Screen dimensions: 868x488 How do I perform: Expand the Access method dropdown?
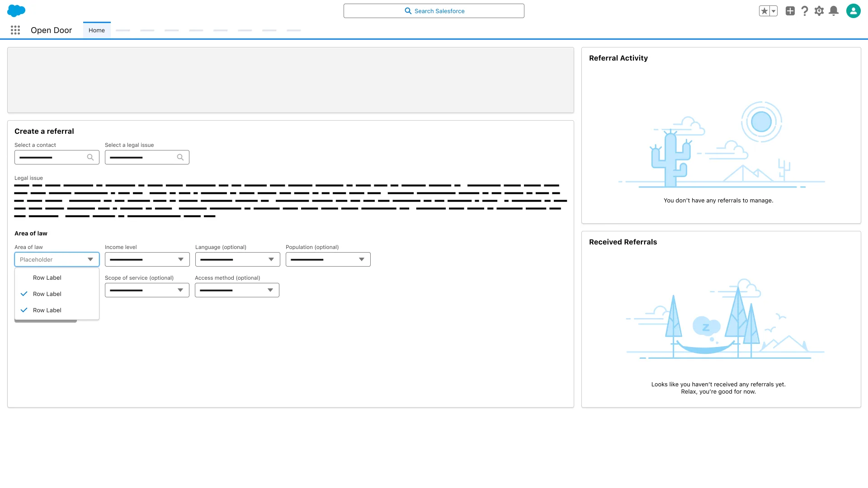(237, 290)
